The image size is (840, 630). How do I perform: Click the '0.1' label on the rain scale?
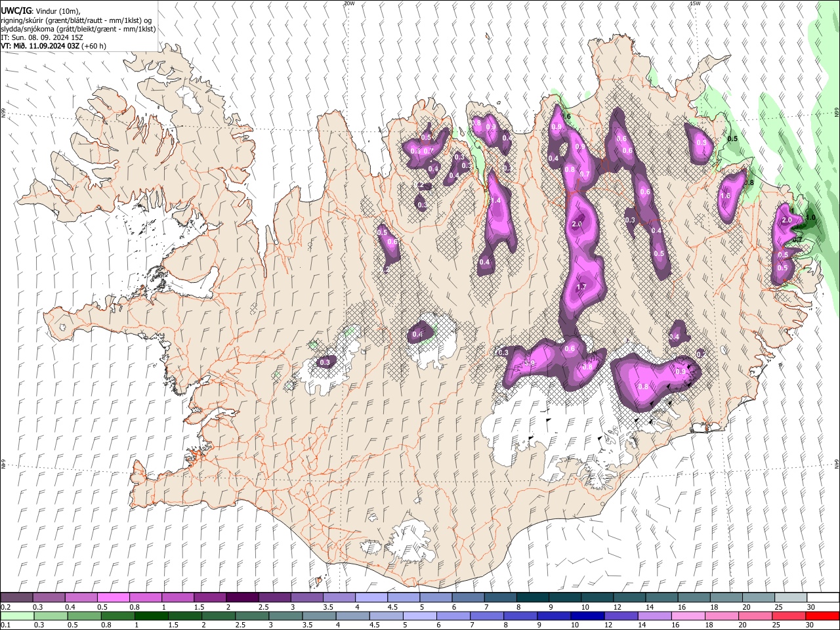5,625
